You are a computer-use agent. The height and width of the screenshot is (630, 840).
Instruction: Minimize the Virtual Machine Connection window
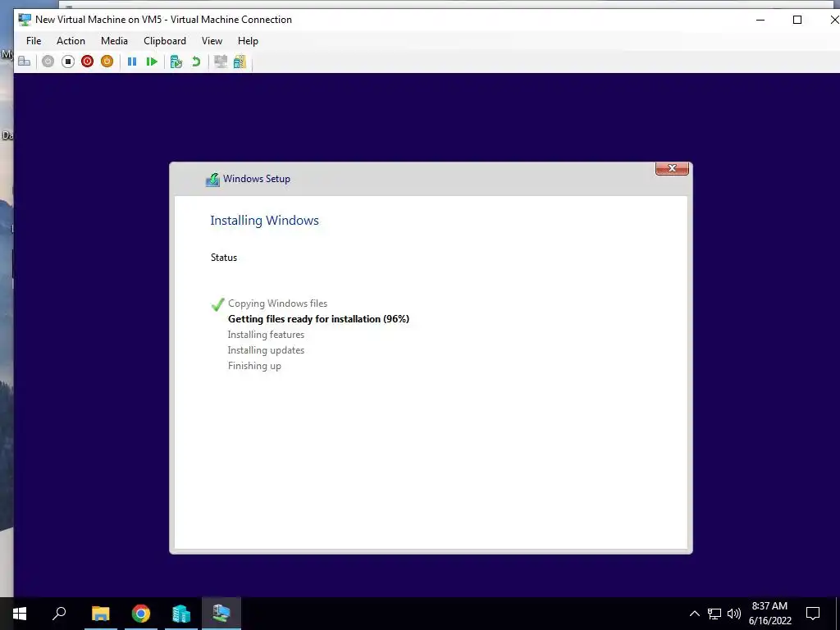760,20
